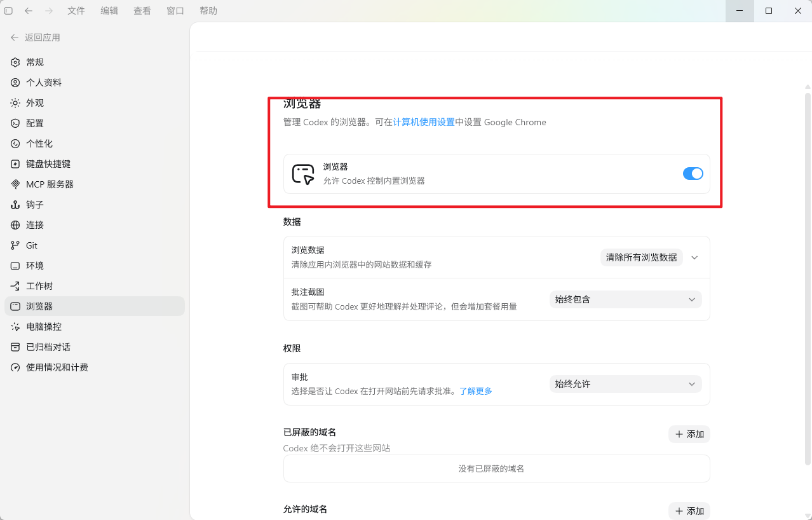Viewport: 812px width, 520px height.
Task: Open the 窗口 menu
Action: [x=175, y=11]
